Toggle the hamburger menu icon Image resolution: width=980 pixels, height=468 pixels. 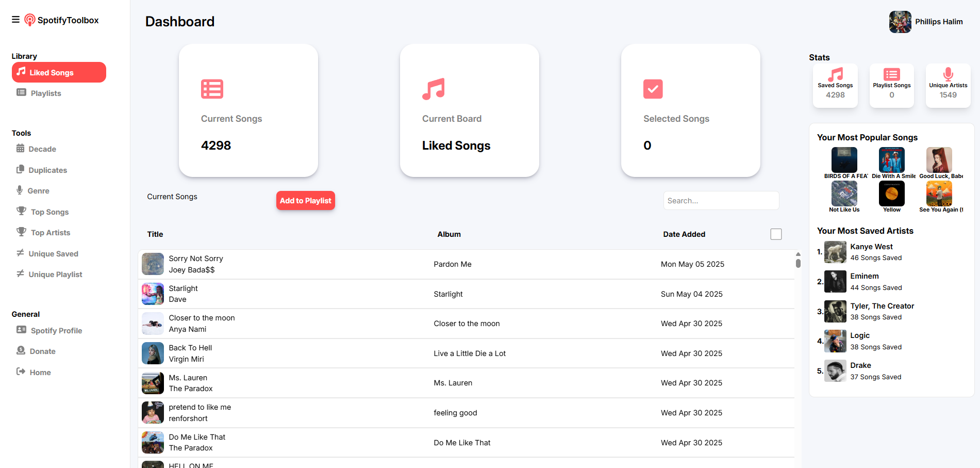point(15,20)
